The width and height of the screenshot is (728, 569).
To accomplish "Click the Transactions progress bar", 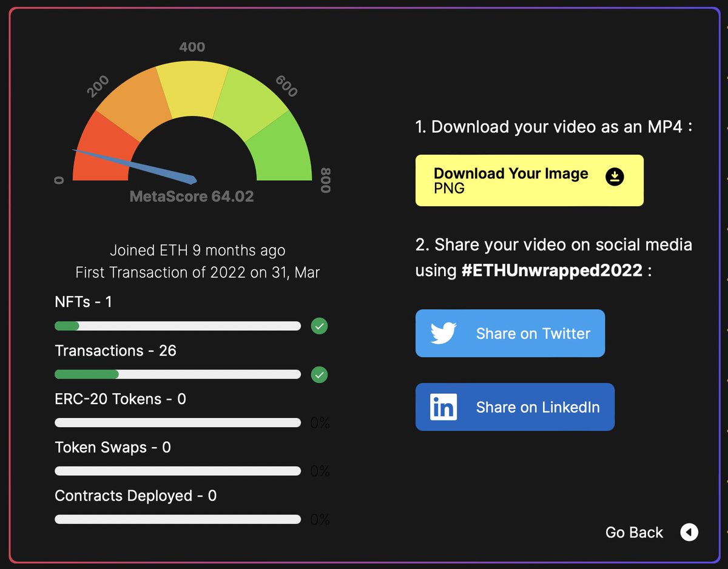I will point(178,374).
